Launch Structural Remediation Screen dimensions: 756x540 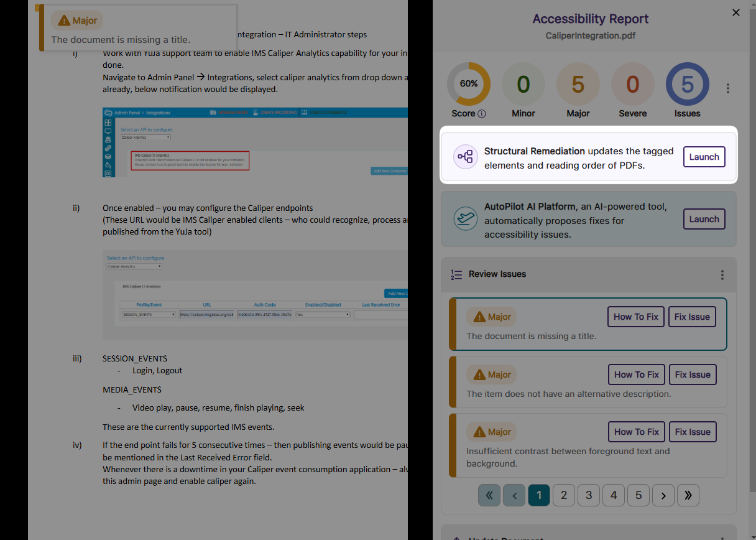click(x=704, y=157)
